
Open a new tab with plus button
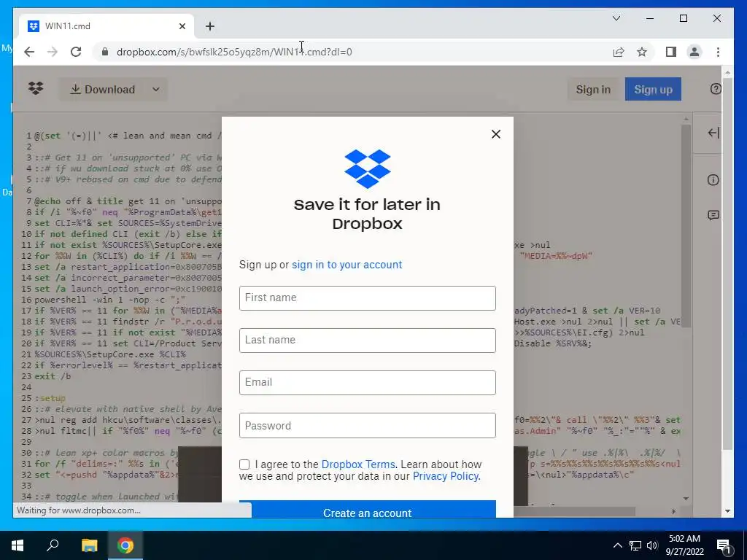click(210, 26)
